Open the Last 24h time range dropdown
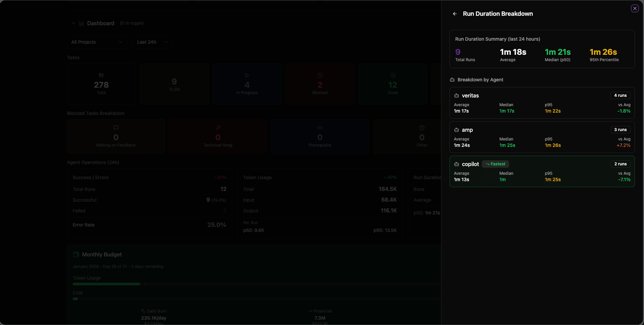 coord(152,42)
